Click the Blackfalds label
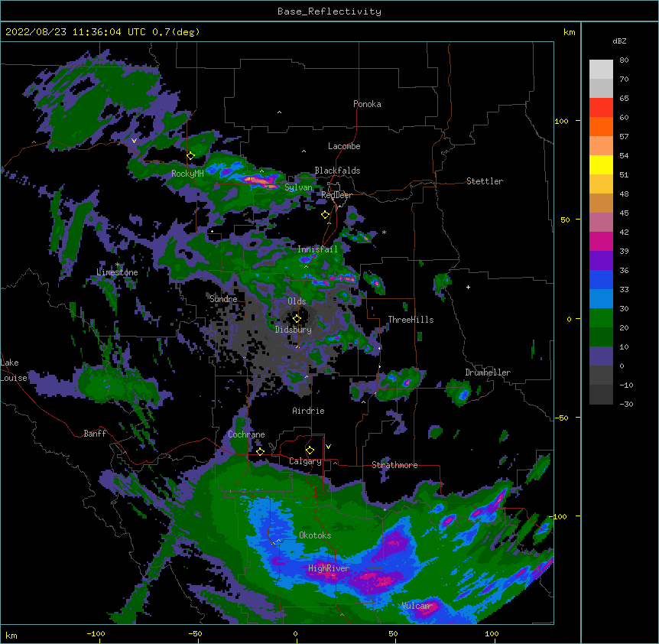Image resolution: width=659 pixels, height=644 pixels. tap(337, 171)
